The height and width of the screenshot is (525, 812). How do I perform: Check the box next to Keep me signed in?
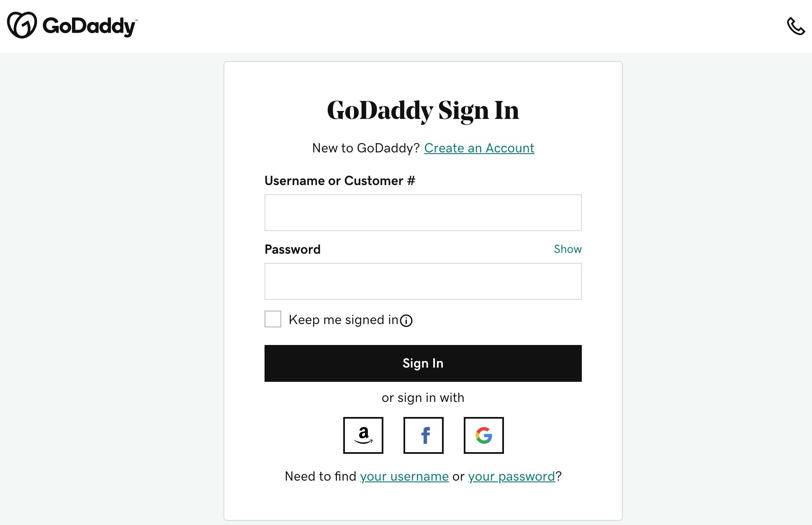(x=272, y=319)
